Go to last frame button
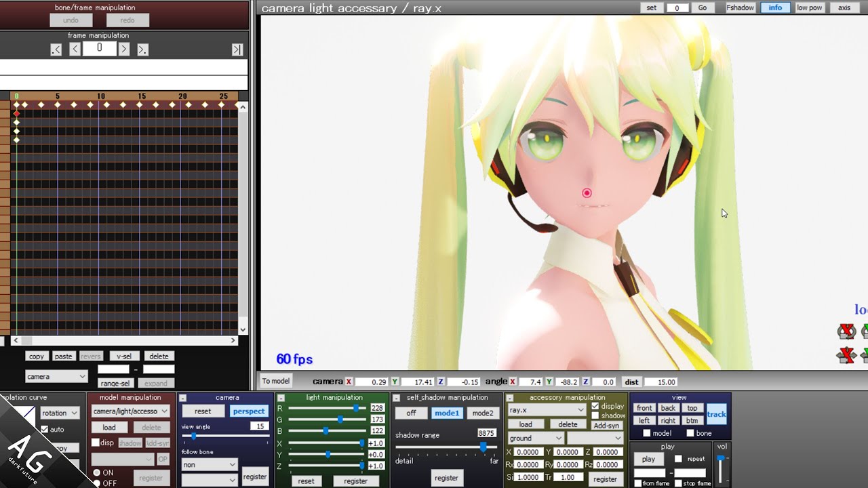This screenshot has width=868, height=488. point(237,49)
